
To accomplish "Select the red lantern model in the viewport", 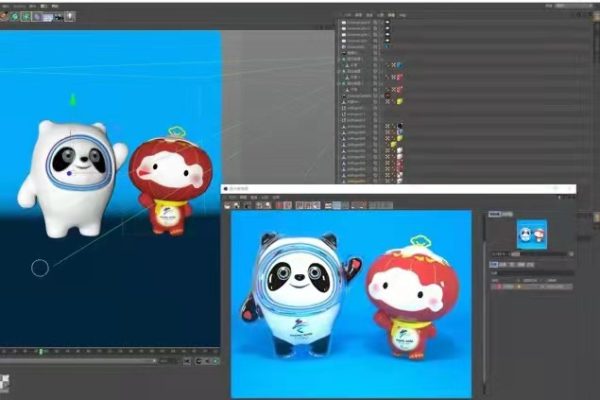I will [171, 186].
